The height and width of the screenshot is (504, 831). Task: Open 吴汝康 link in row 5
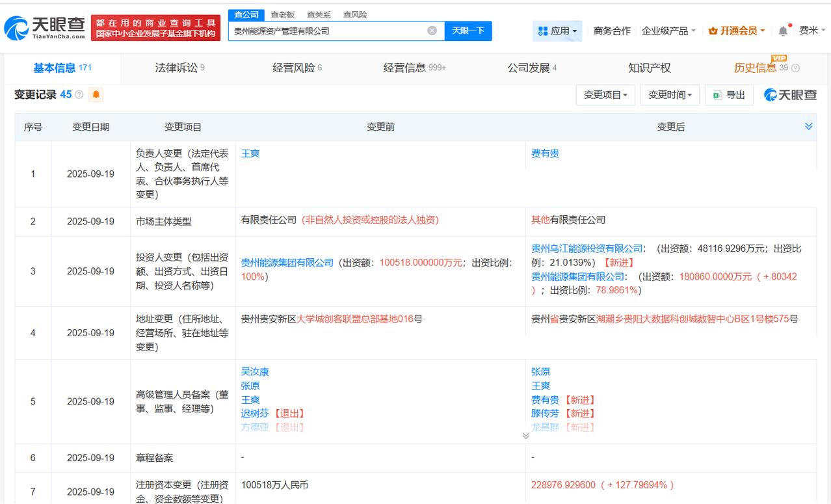click(255, 372)
